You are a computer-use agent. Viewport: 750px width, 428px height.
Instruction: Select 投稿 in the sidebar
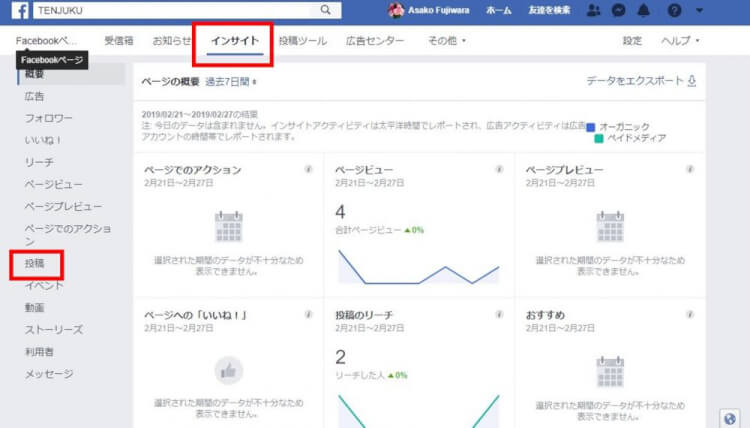(x=34, y=263)
